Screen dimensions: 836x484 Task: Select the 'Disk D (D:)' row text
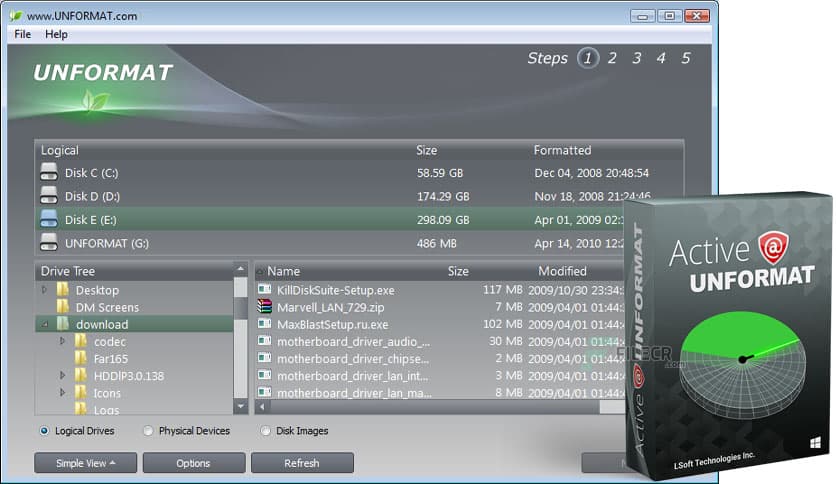click(x=92, y=196)
